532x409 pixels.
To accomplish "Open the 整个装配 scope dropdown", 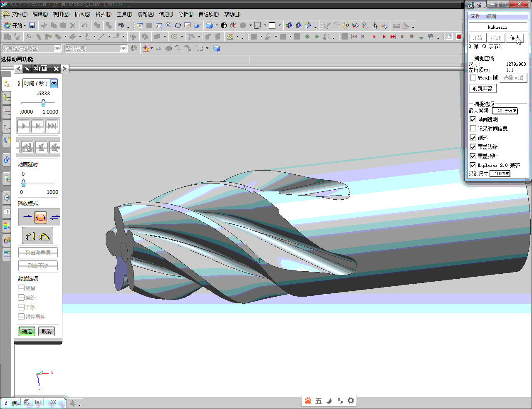I will click(123, 48).
